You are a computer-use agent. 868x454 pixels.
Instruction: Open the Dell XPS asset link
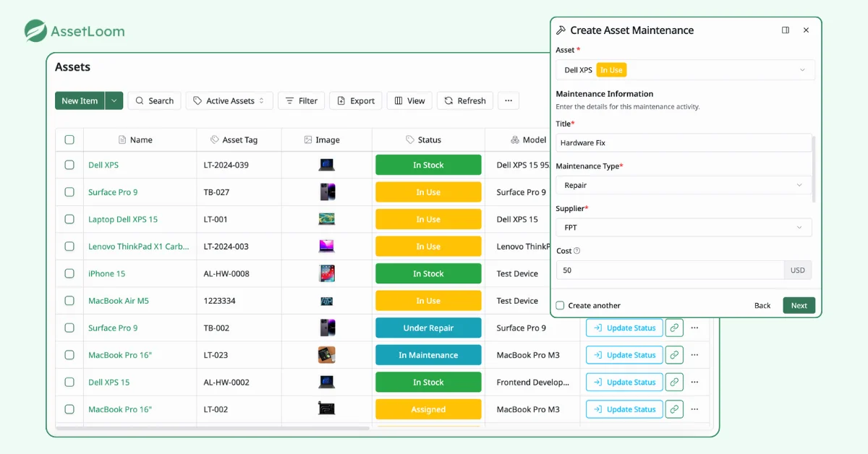[103, 165]
